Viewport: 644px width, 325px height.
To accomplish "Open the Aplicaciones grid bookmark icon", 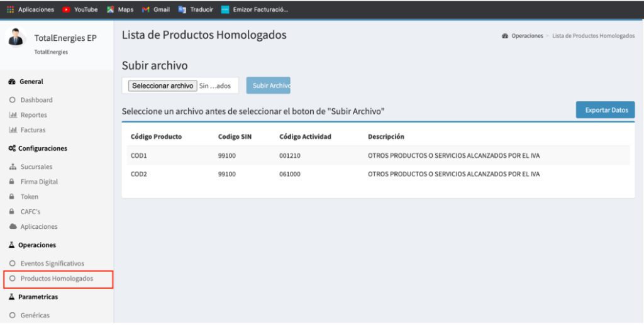I will 10,10.
